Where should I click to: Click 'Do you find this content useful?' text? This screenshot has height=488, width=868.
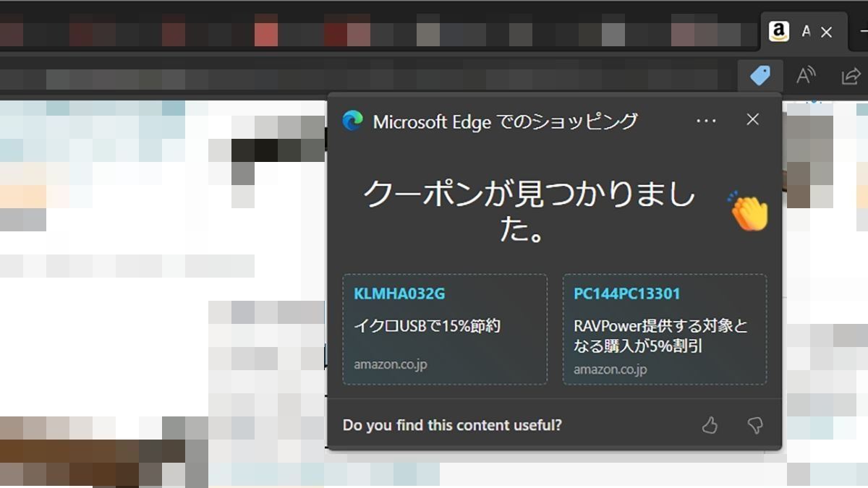tap(452, 425)
